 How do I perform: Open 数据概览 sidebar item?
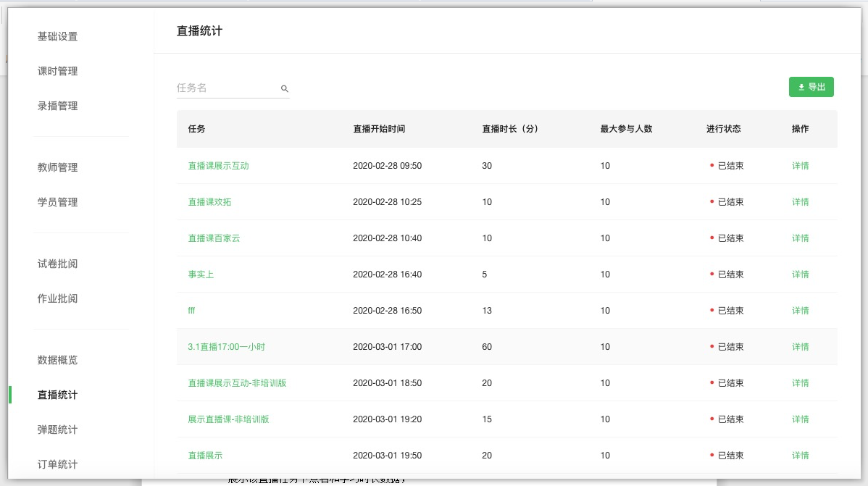pyautogui.click(x=57, y=360)
